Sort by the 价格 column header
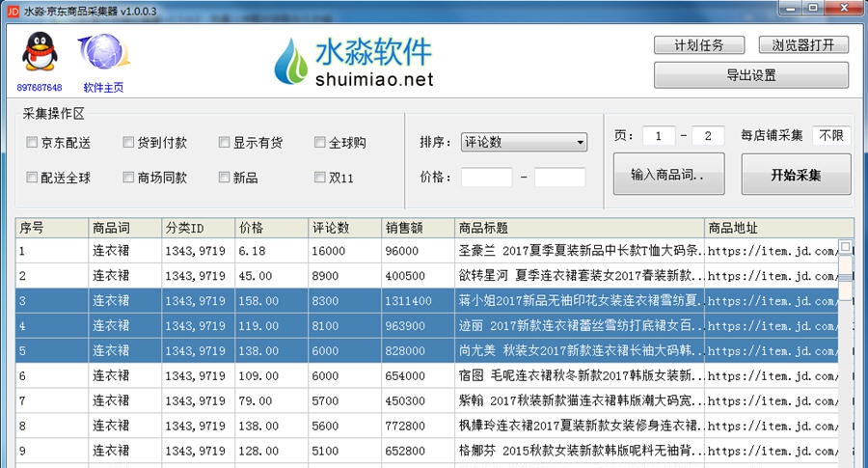868x468 pixels. point(271,228)
